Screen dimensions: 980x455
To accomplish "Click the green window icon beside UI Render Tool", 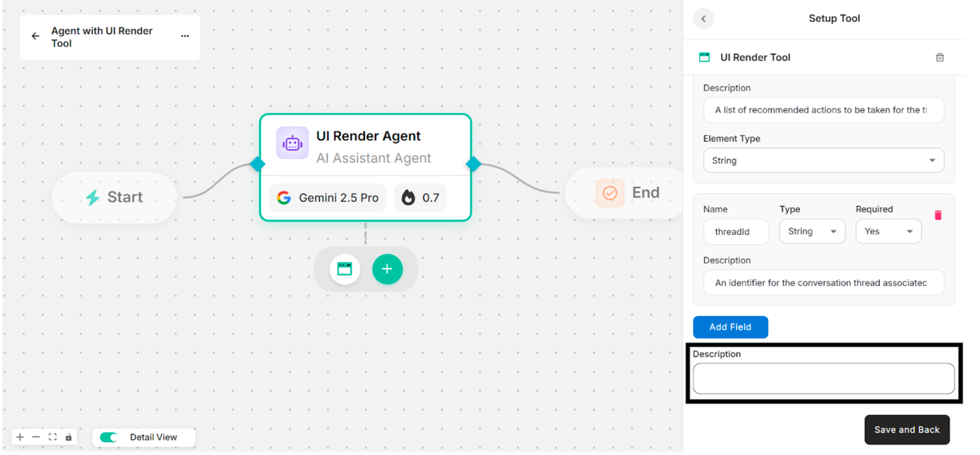I will (704, 58).
